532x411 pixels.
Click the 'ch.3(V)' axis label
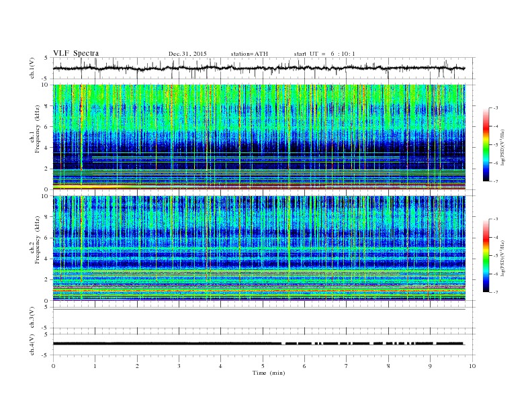point(32,318)
